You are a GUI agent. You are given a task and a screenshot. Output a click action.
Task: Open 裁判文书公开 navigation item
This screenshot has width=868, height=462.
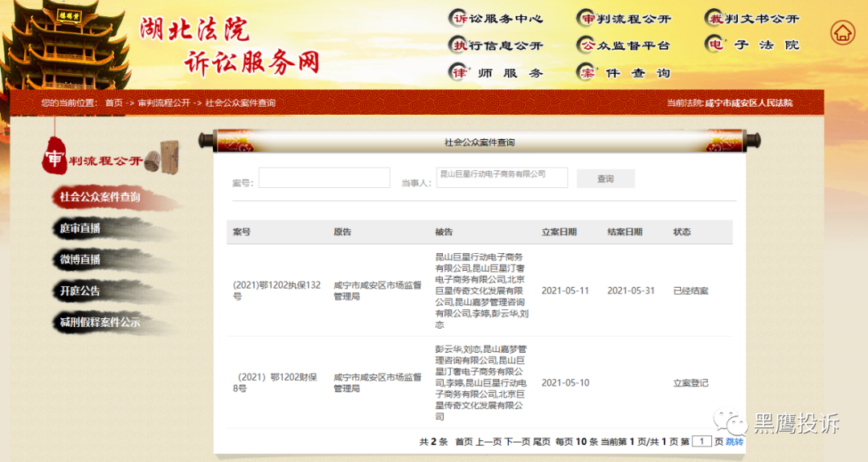[751, 18]
